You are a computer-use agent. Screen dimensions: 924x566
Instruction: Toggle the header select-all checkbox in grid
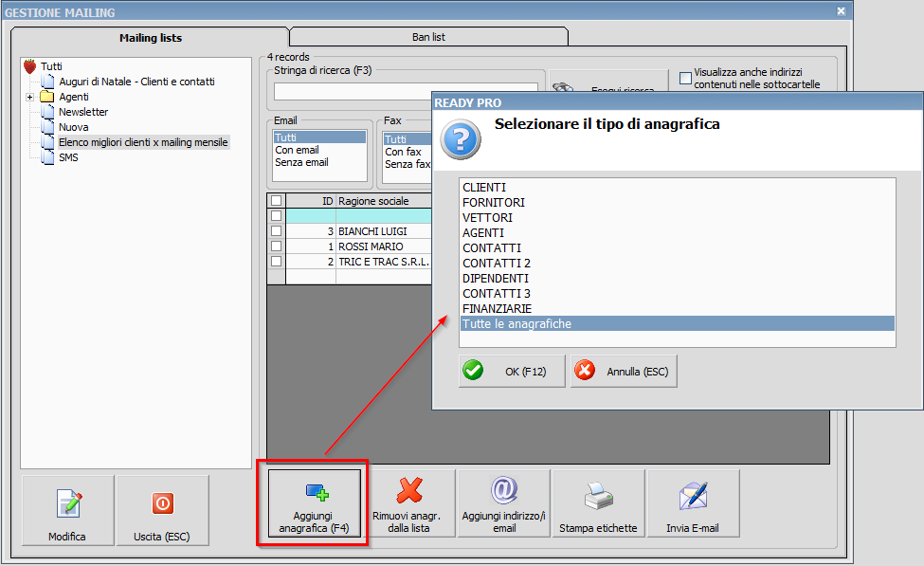click(276, 200)
